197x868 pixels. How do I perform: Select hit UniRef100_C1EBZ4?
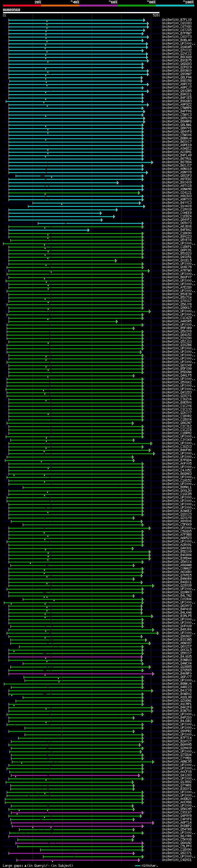(x=177, y=216)
